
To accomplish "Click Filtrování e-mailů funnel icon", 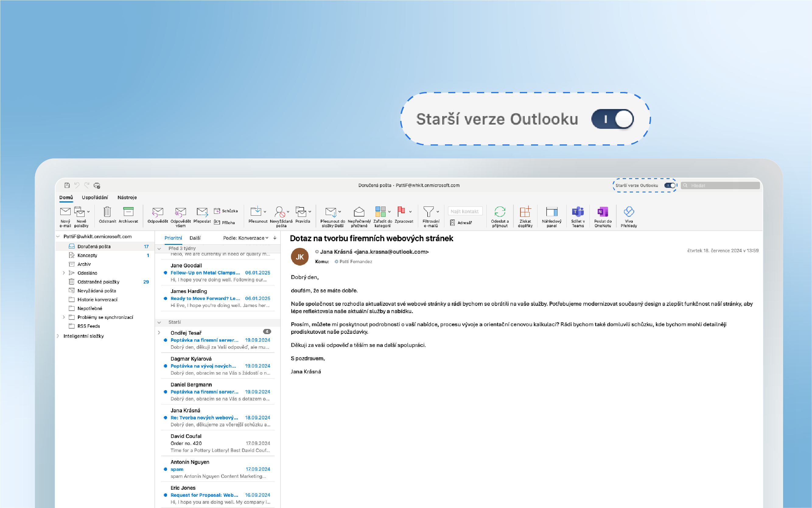I will tap(428, 212).
